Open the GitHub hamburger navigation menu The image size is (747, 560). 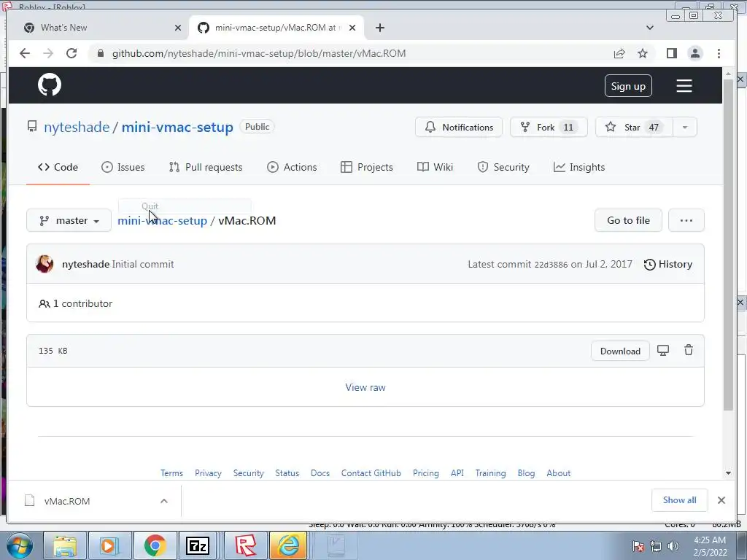pos(684,86)
